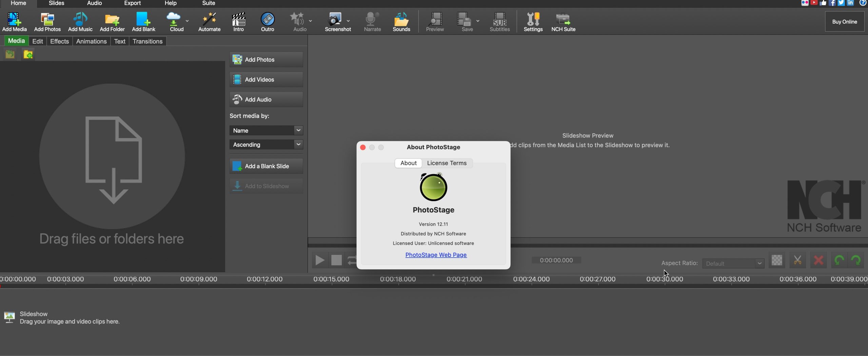This screenshot has height=356, width=868.
Task: Expand the Save dropdown arrow
Action: pos(478,21)
